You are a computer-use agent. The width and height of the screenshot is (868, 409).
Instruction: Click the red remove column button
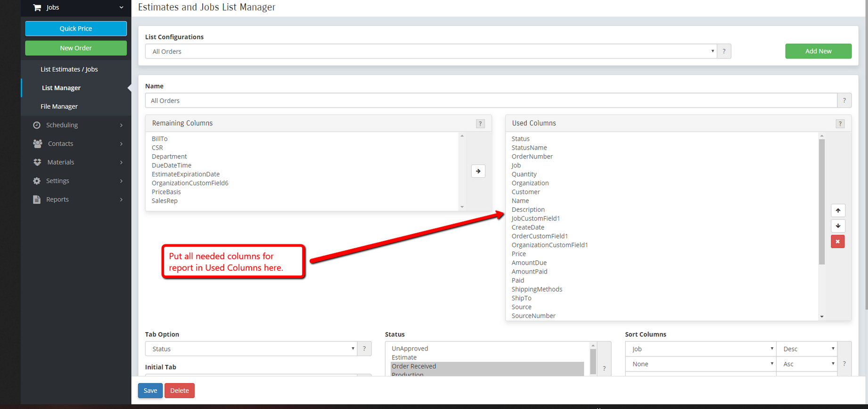(x=837, y=242)
